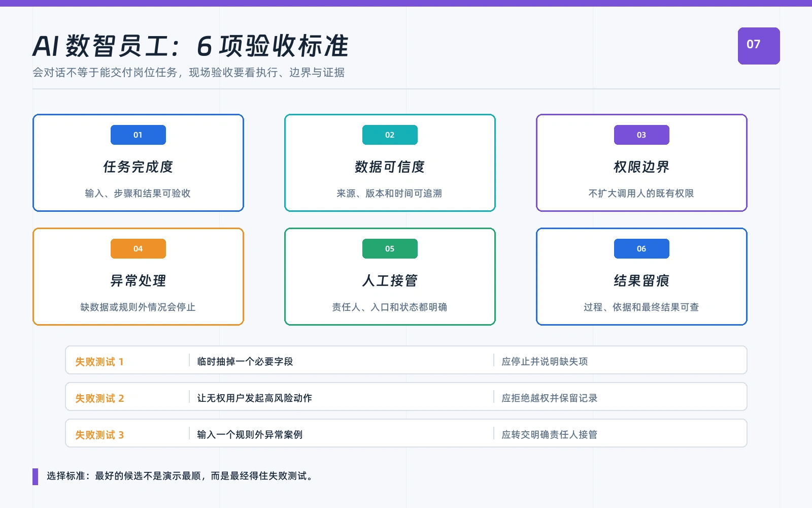Viewport: 812px width, 508px height.
Task: Click the text 应拒绝越权并保留记录
Action: [550, 398]
